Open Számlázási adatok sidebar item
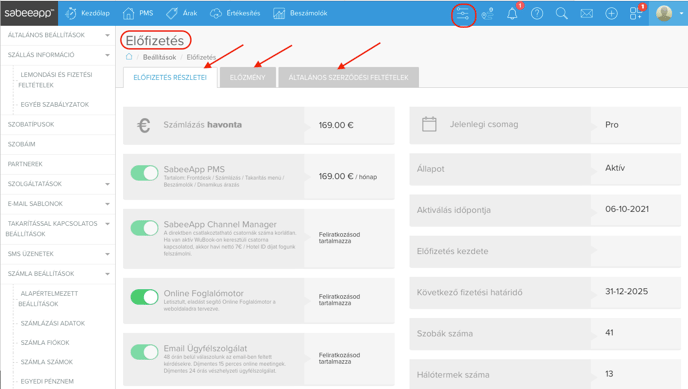 (x=53, y=323)
